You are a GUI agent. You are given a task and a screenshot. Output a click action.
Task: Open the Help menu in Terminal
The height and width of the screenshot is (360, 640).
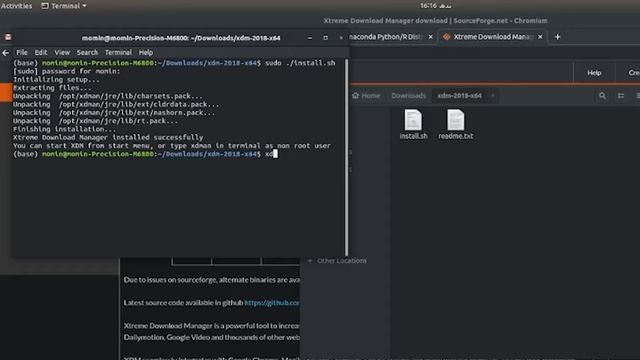tap(146, 52)
